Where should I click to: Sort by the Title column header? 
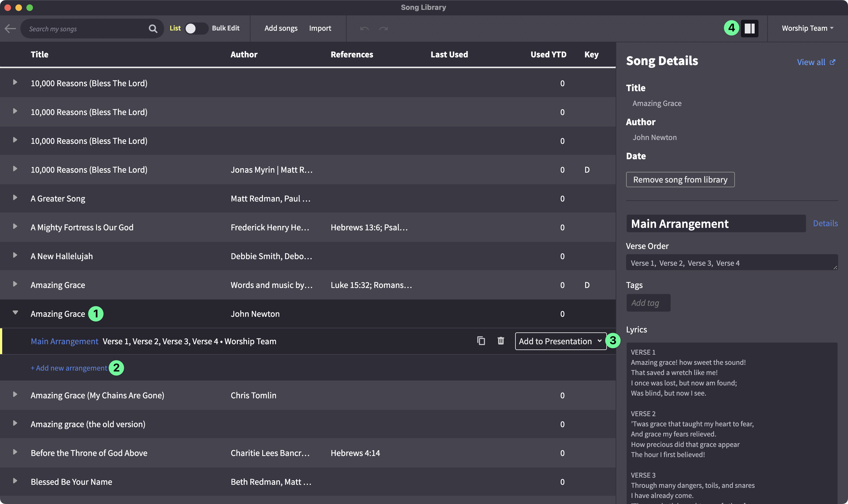tap(40, 54)
